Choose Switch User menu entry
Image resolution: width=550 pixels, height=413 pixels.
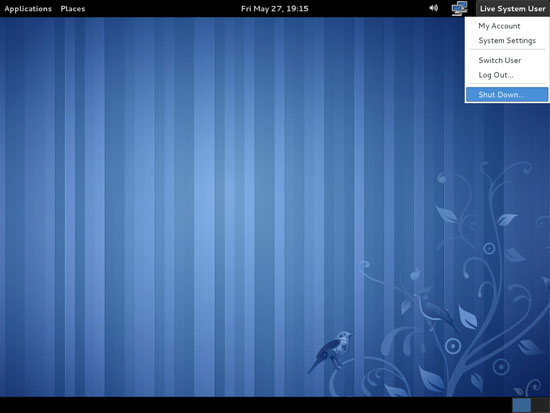(x=507, y=60)
